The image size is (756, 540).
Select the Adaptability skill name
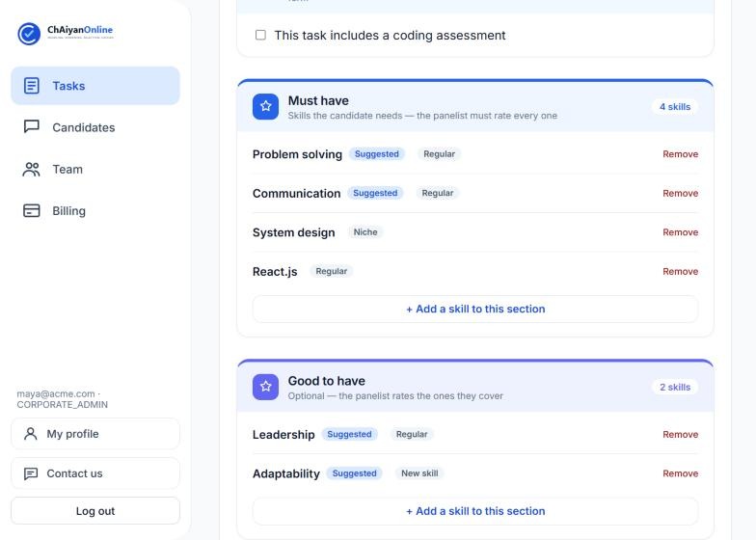click(x=286, y=473)
